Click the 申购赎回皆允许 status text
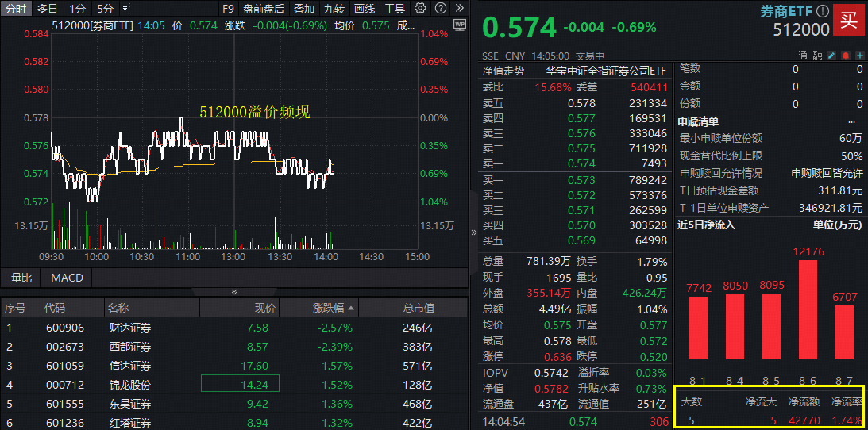Screen dimensions: 868x430 (827, 172)
